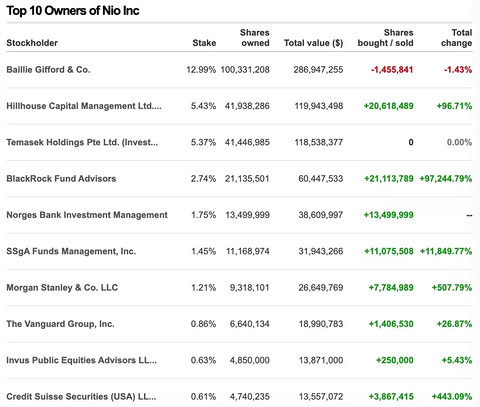
Task: Click shares owned value 13,499,999
Action: (247, 215)
